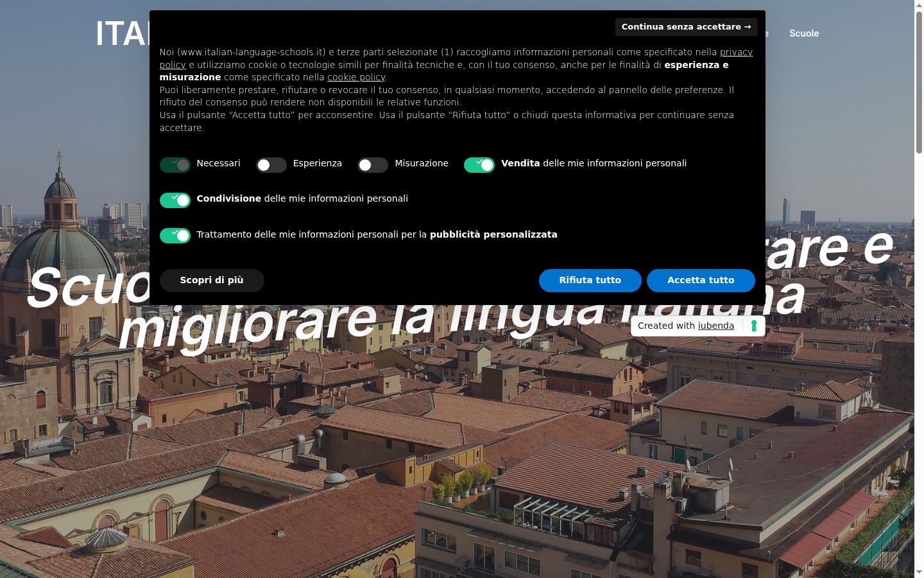Image resolution: width=924 pixels, height=578 pixels.
Task: Follow the iubenda link in badge
Action: (x=716, y=326)
